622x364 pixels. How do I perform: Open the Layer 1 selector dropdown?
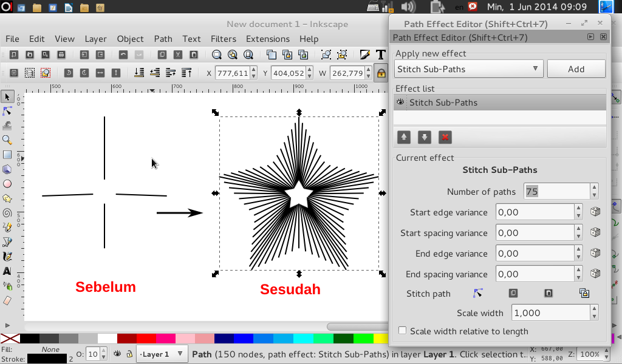pyautogui.click(x=162, y=353)
